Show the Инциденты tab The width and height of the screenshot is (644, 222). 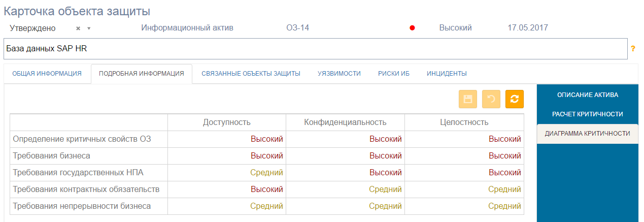(447, 74)
